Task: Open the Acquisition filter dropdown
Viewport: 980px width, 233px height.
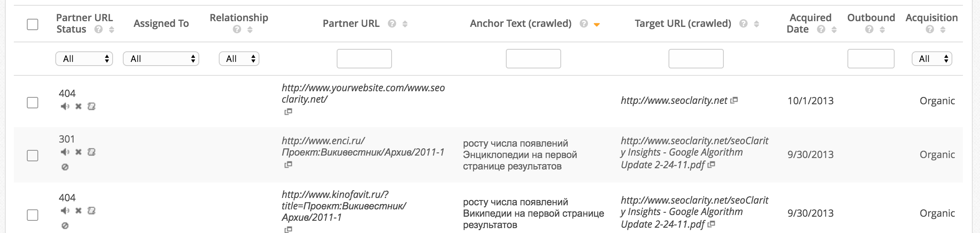Action: click(932, 59)
